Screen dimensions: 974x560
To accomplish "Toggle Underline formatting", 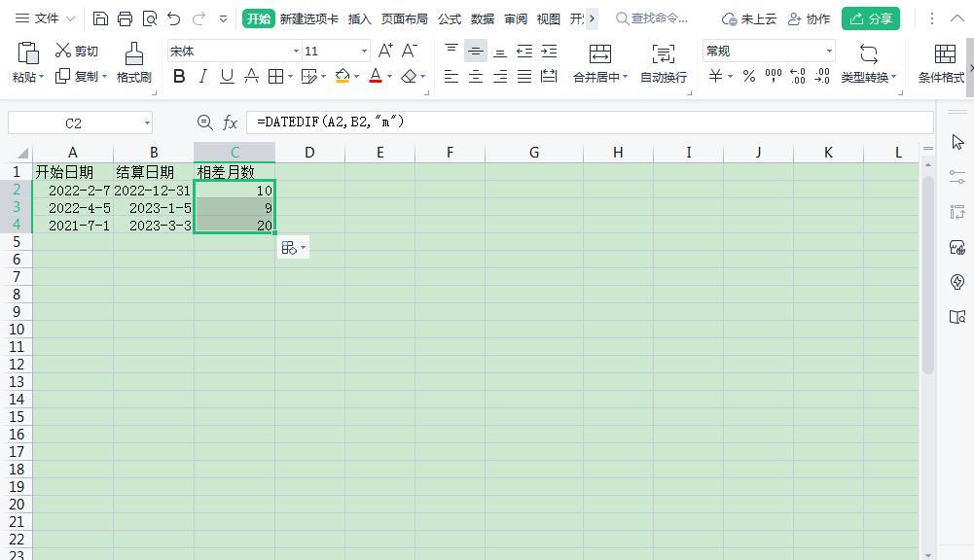I will pos(228,77).
